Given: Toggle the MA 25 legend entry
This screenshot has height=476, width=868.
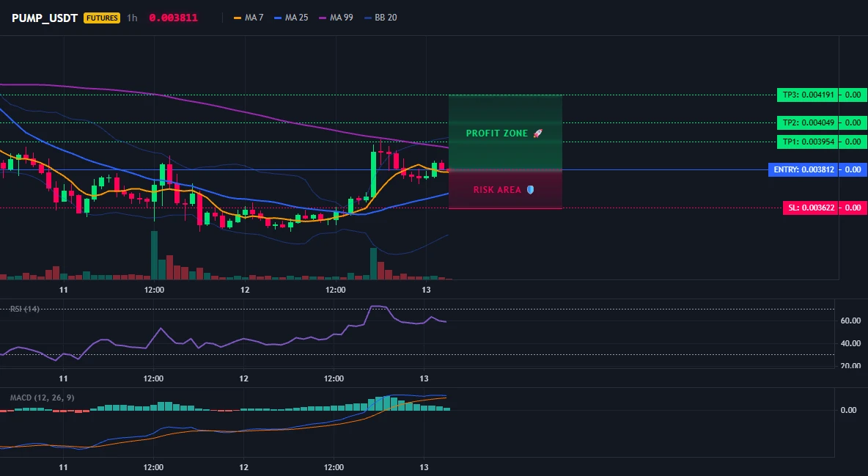Looking at the screenshot, I should 291,18.
